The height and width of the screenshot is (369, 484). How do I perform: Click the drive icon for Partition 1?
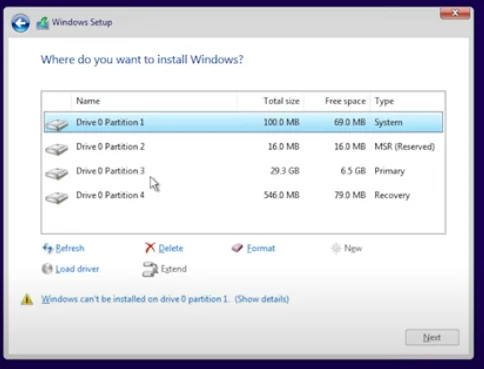click(57, 124)
